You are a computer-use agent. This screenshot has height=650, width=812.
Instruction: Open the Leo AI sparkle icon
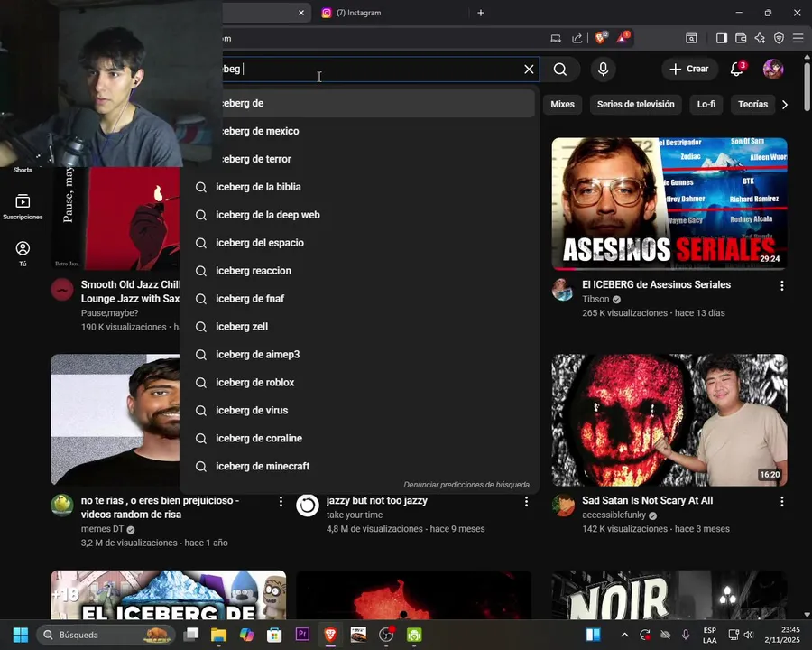[x=760, y=38]
